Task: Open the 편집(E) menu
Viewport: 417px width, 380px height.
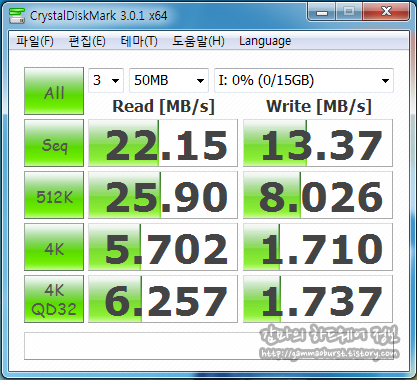Action: (87, 41)
